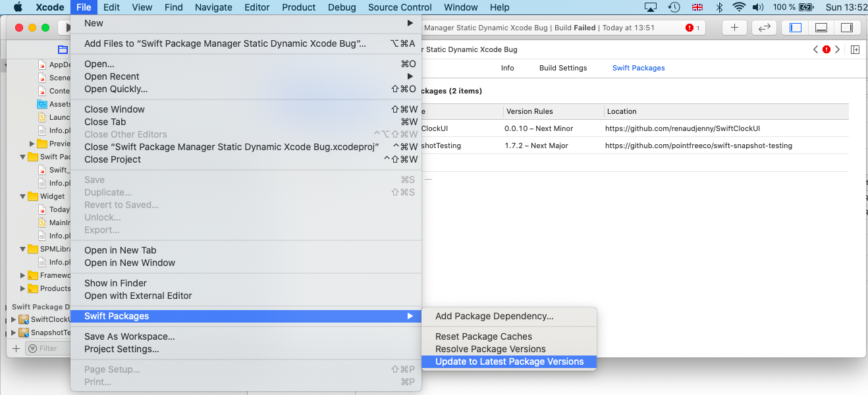
Task: Open the Apple menu
Action: point(18,7)
